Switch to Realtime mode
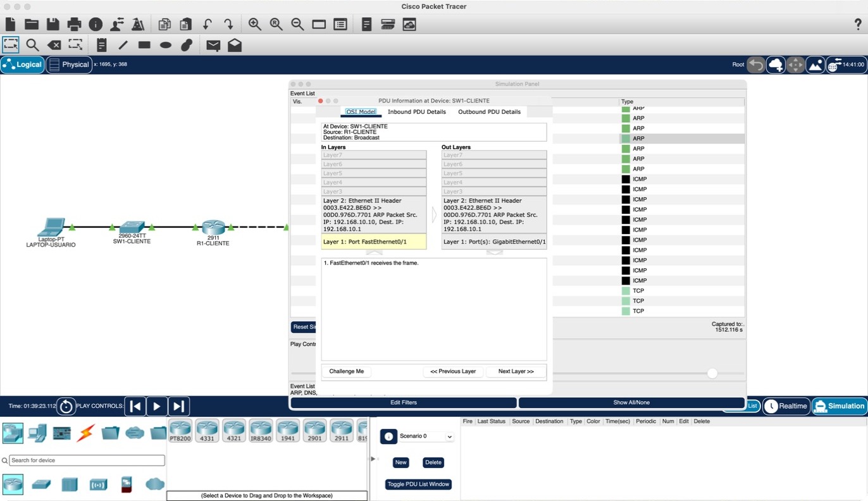The height and width of the screenshot is (501, 868). [x=786, y=406]
